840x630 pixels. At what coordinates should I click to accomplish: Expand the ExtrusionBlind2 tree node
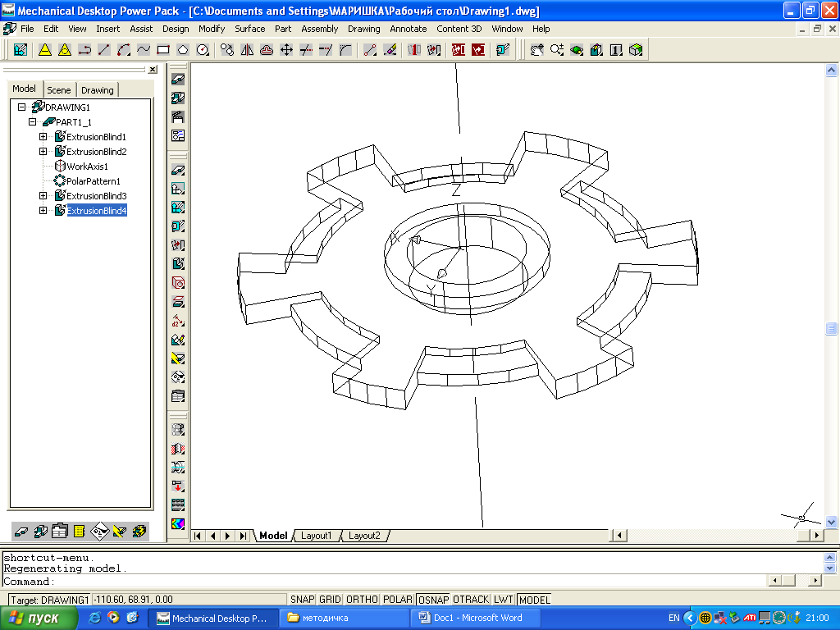(43, 152)
